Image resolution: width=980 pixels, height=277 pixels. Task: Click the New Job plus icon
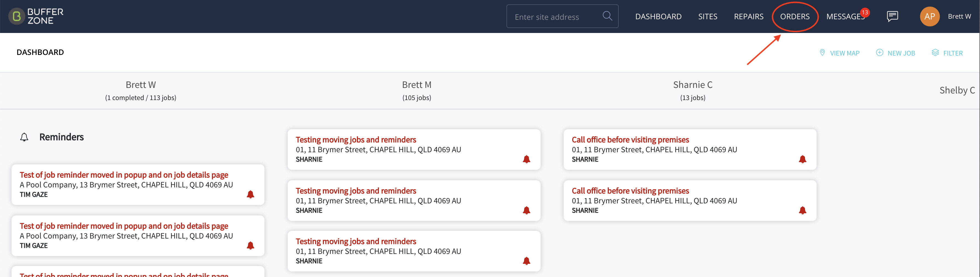(879, 53)
